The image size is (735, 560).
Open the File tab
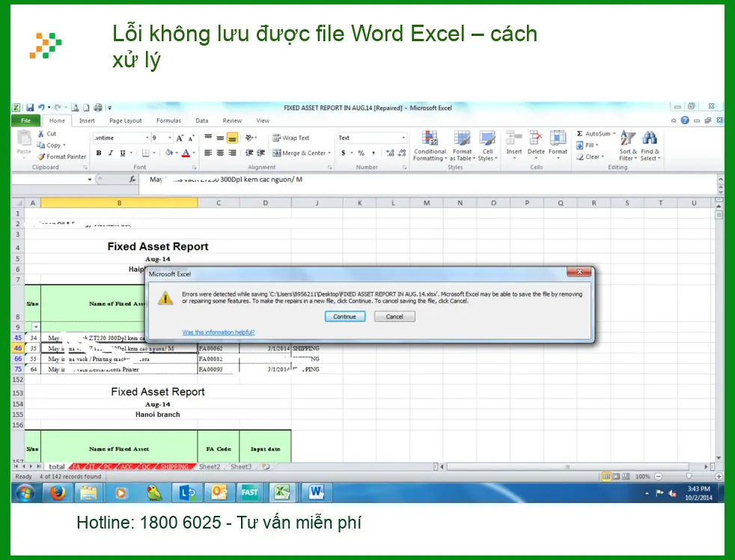click(25, 121)
